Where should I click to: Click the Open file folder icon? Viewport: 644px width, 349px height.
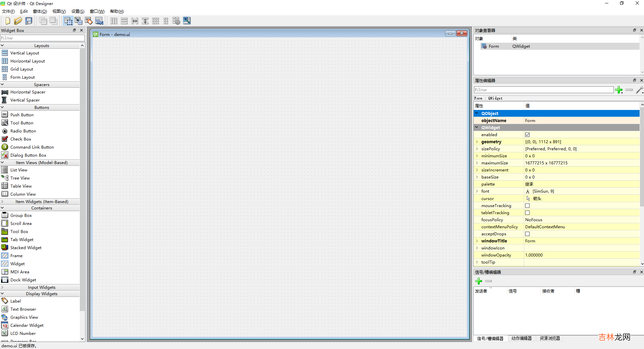[x=18, y=21]
